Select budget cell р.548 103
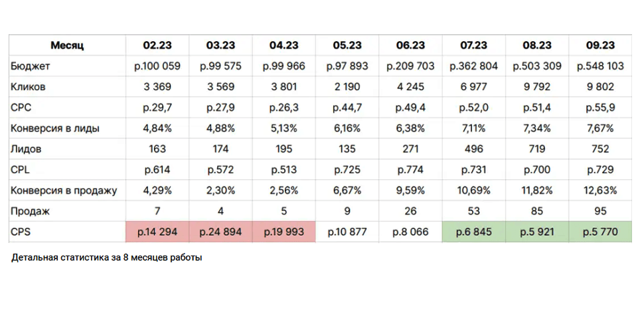This screenshot has width=644, height=318. point(600,66)
